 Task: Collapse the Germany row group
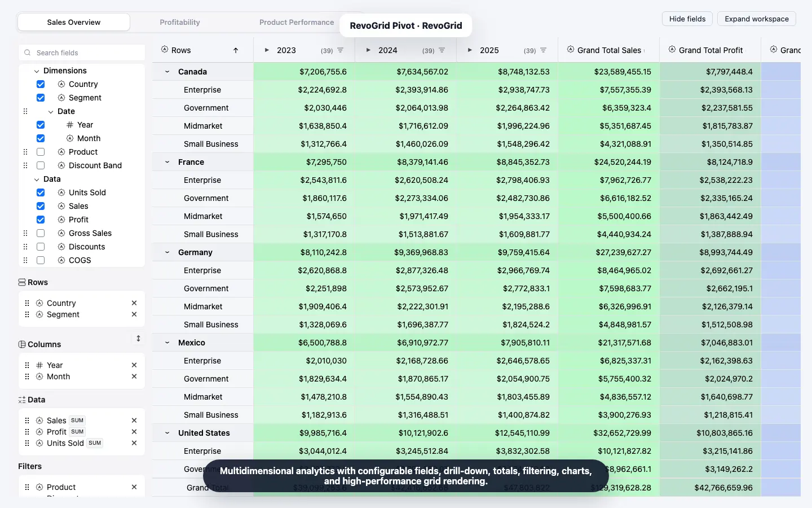[167, 252]
